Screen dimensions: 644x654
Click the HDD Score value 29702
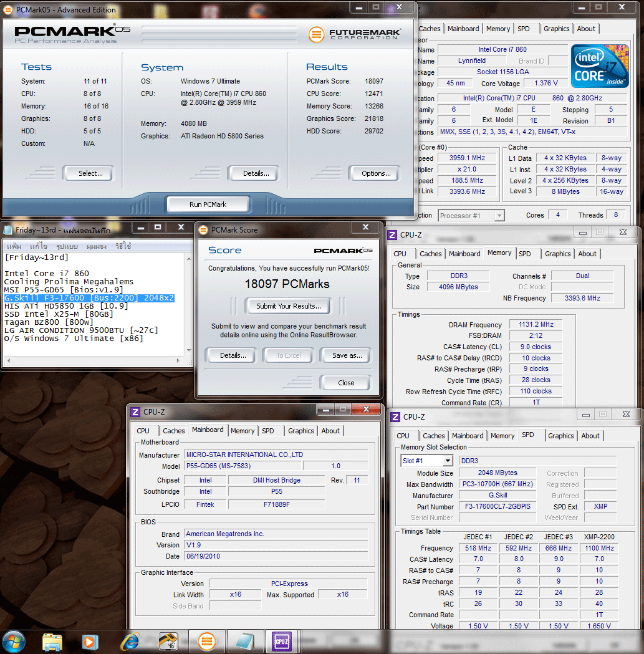pos(373,131)
